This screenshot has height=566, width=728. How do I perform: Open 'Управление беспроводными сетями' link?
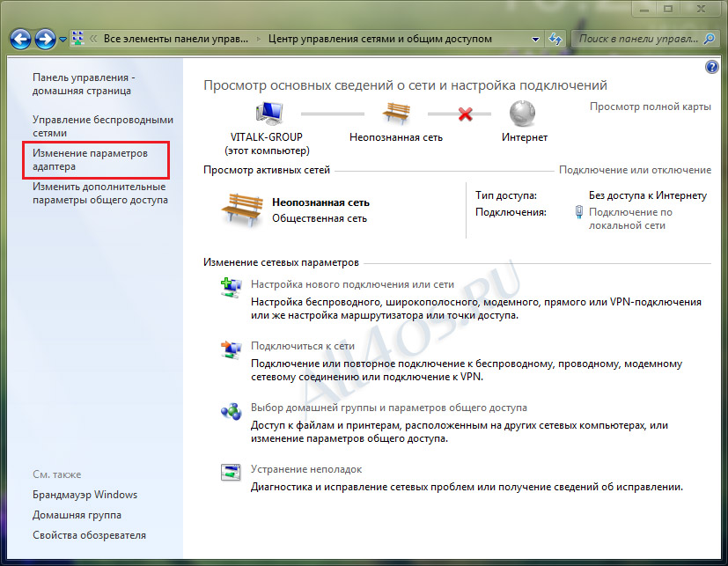coord(103,126)
